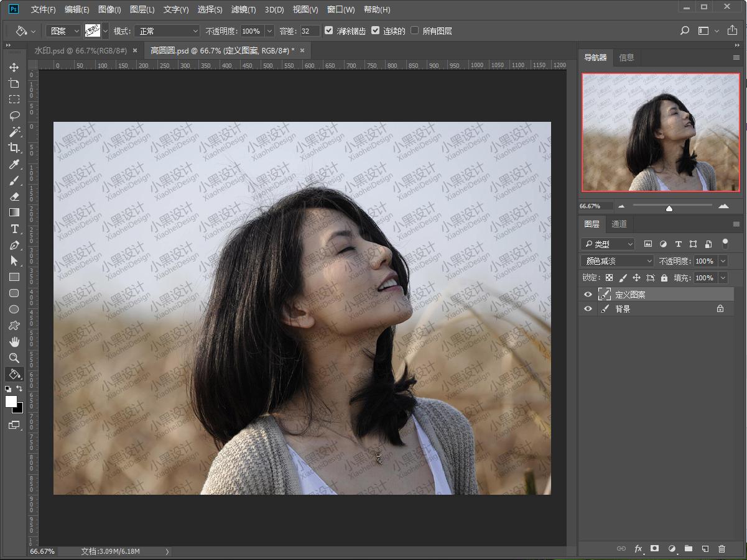Select the Lasso tool
The height and width of the screenshot is (560, 747).
tap(14, 116)
